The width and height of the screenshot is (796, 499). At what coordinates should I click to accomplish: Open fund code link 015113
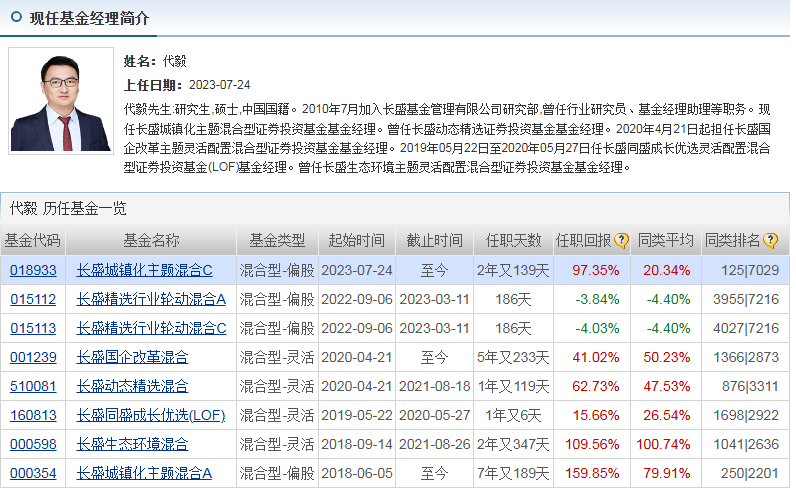pos(33,328)
